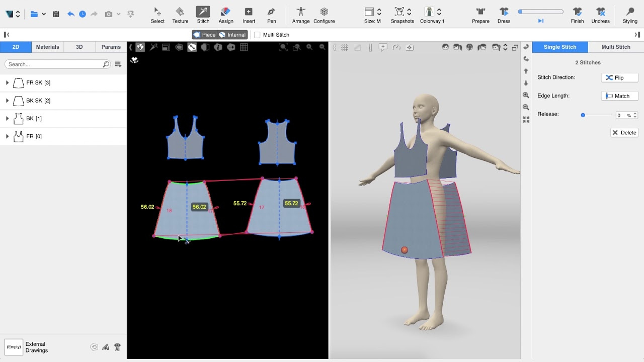
Task: Open the Styling tool
Action: [x=629, y=15]
